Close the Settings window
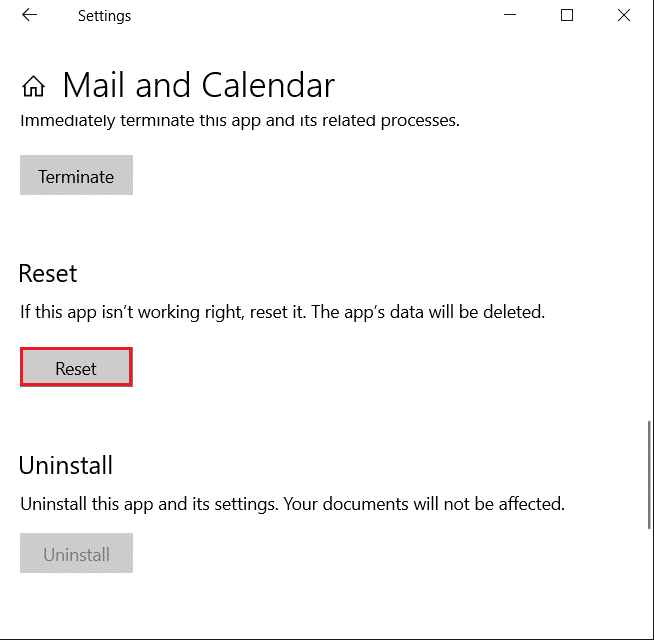The height and width of the screenshot is (640, 654). (x=624, y=15)
